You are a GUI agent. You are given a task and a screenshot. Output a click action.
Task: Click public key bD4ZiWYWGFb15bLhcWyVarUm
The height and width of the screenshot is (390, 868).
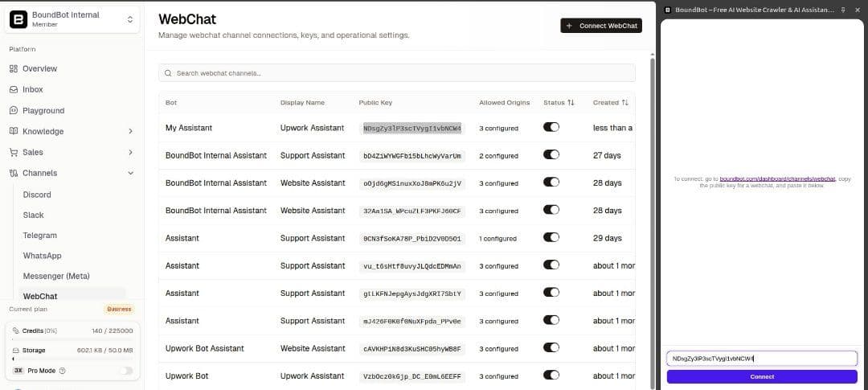click(x=411, y=156)
